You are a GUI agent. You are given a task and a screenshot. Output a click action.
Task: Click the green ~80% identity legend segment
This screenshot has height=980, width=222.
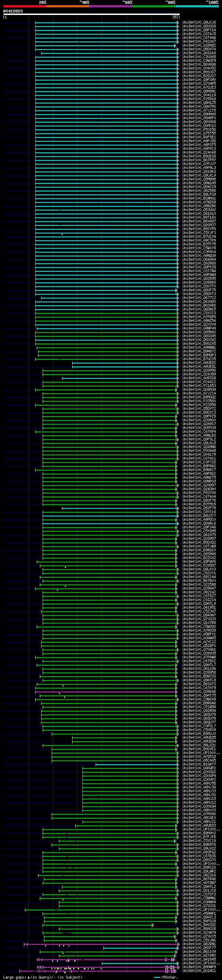click(154, 6)
